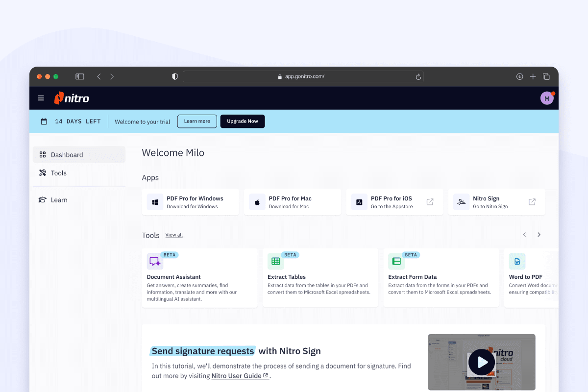Expand more tools with the right chevron

tap(539, 235)
